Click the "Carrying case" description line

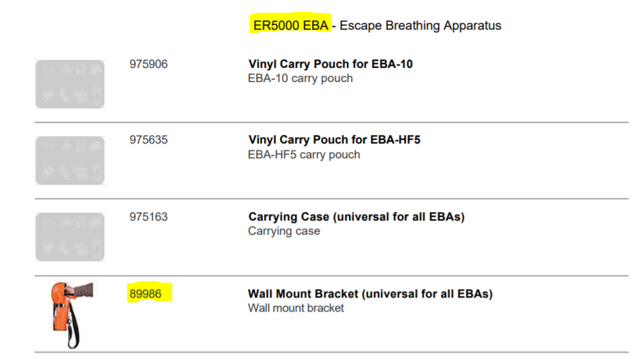pyautogui.click(x=284, y=231)
